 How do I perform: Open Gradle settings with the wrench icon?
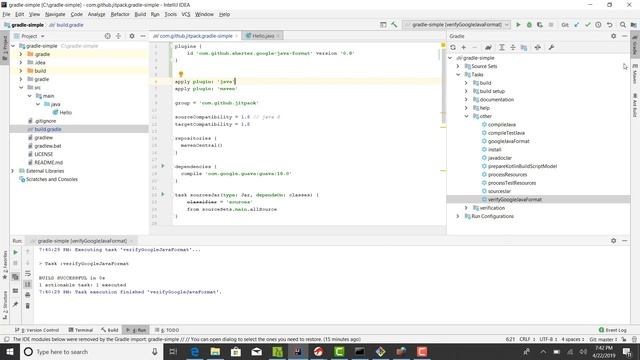click(x=551, y=47)
